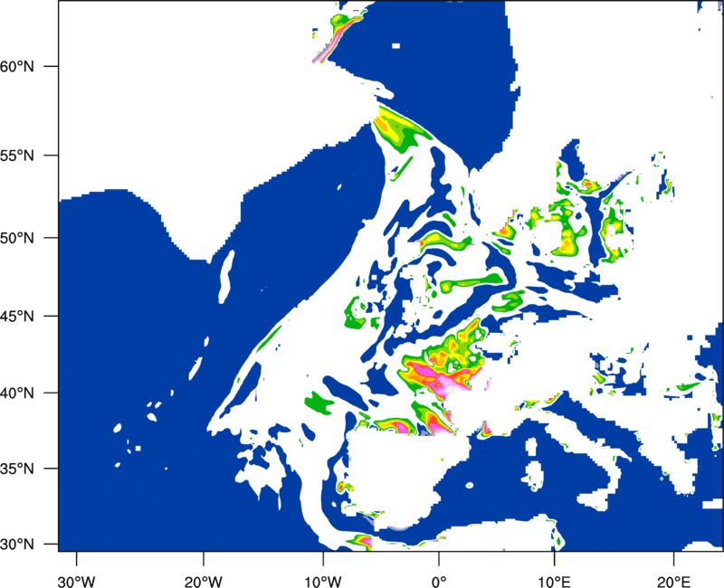This screenshot has width=724, height=588.
Task: Click the 30°W longitude label
Action: [77, 582]
